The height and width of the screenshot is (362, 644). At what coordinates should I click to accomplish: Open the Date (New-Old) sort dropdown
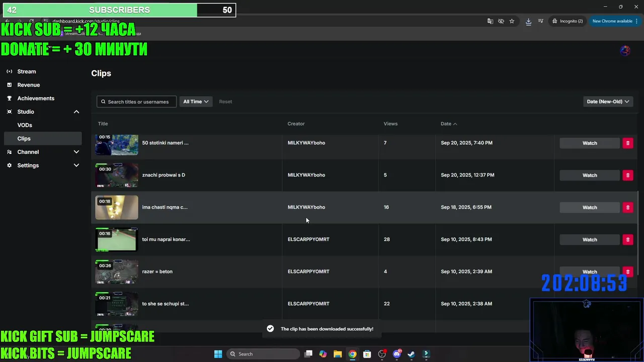[x=608, y=102]
